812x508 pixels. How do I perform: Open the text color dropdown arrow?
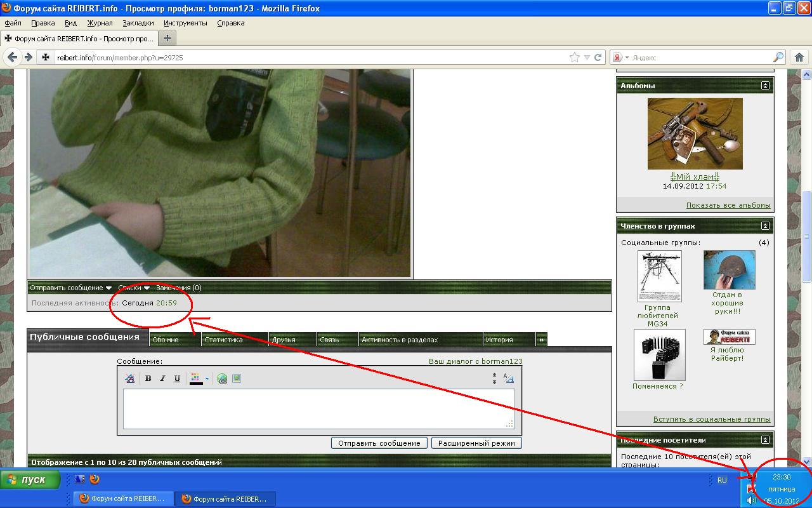207,379
